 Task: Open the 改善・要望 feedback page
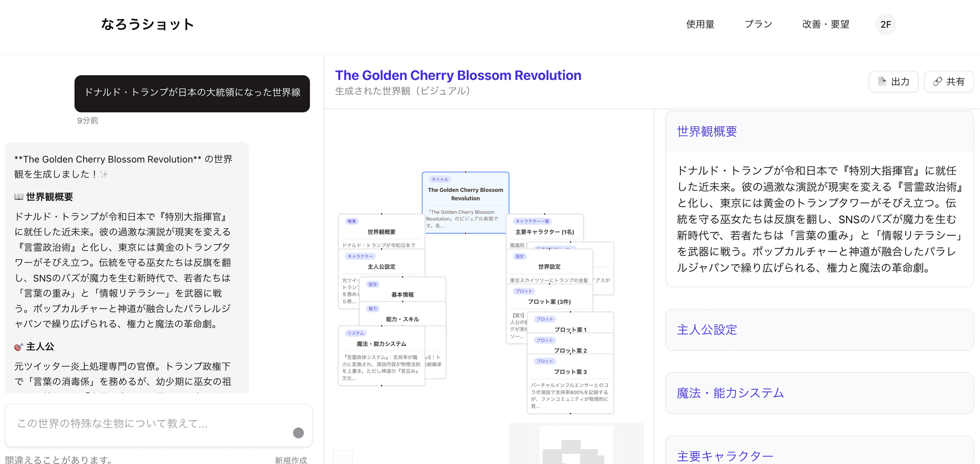pos(826,24)
